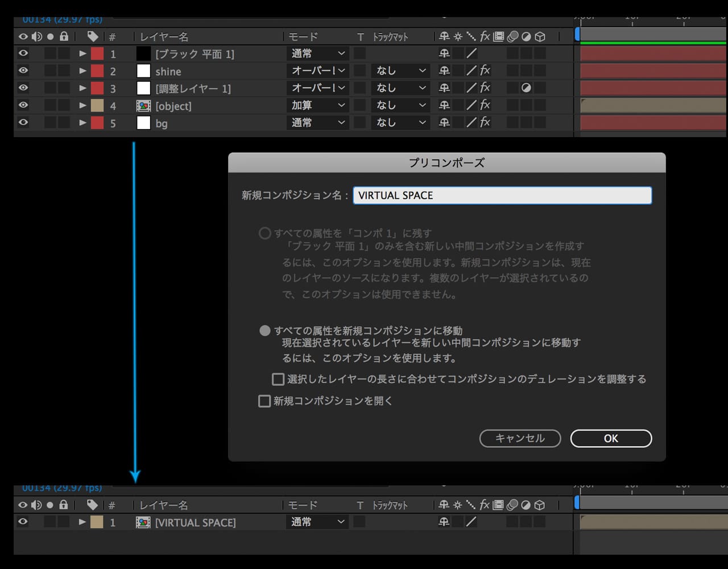728x569 pixels.
Task: Click the red label color of bg layer
Action: [x=97, y=123]
